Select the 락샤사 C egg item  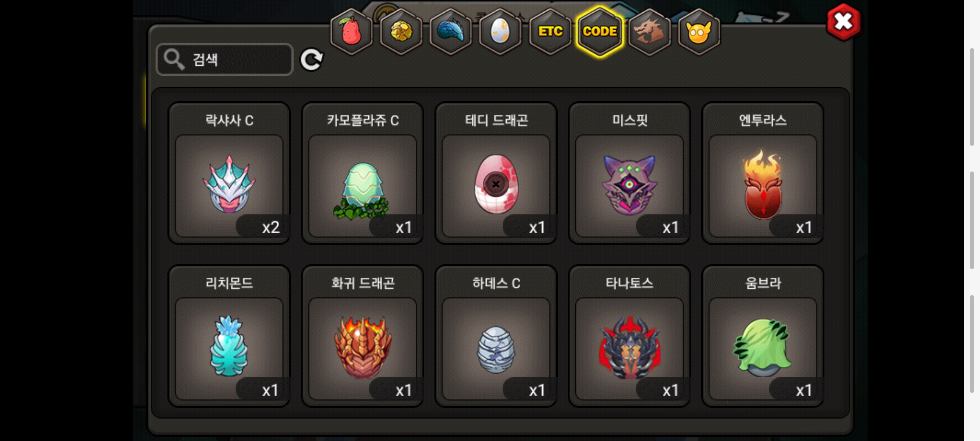[x=229, y=173]
